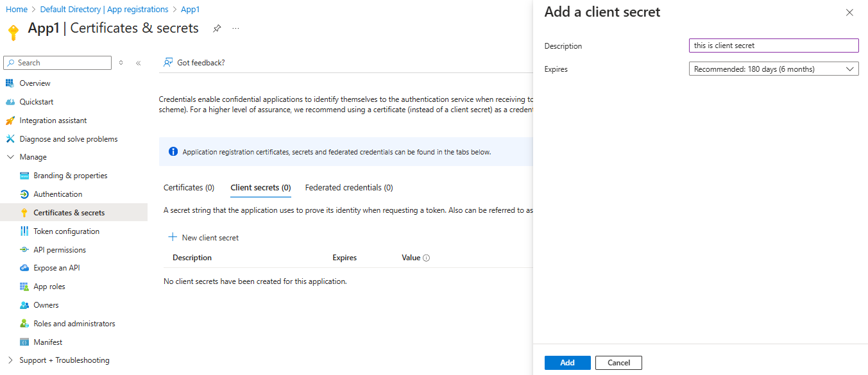Click the Manifest icon
Viewport: 868px width, 375px height.
point(24,342)
